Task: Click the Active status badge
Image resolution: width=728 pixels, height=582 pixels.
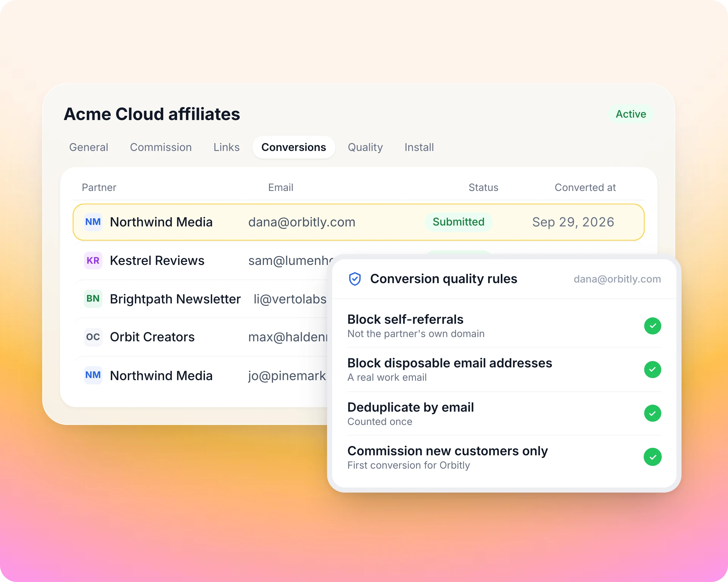Action: pos(631,114)
